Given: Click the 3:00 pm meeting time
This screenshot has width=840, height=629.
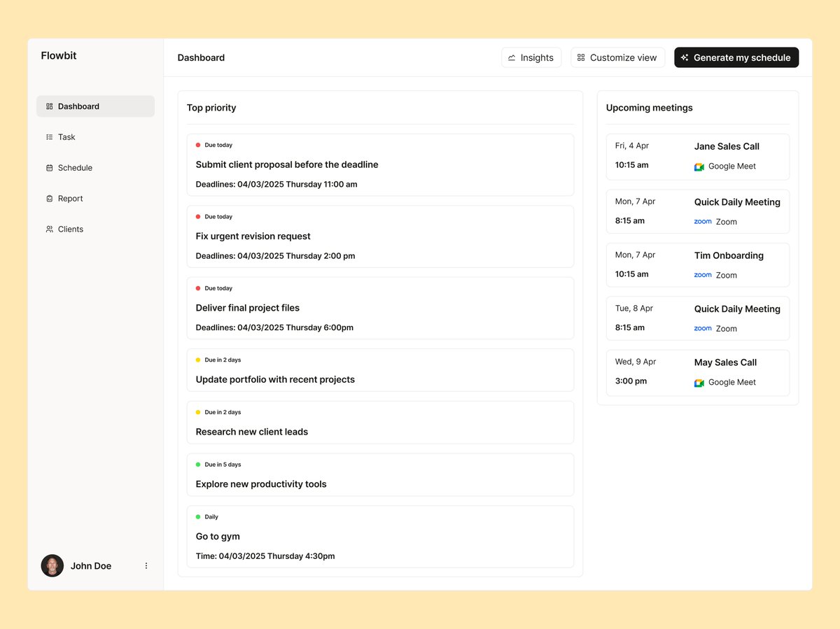Looking at the screenshot, I should [x=631, y=381].
